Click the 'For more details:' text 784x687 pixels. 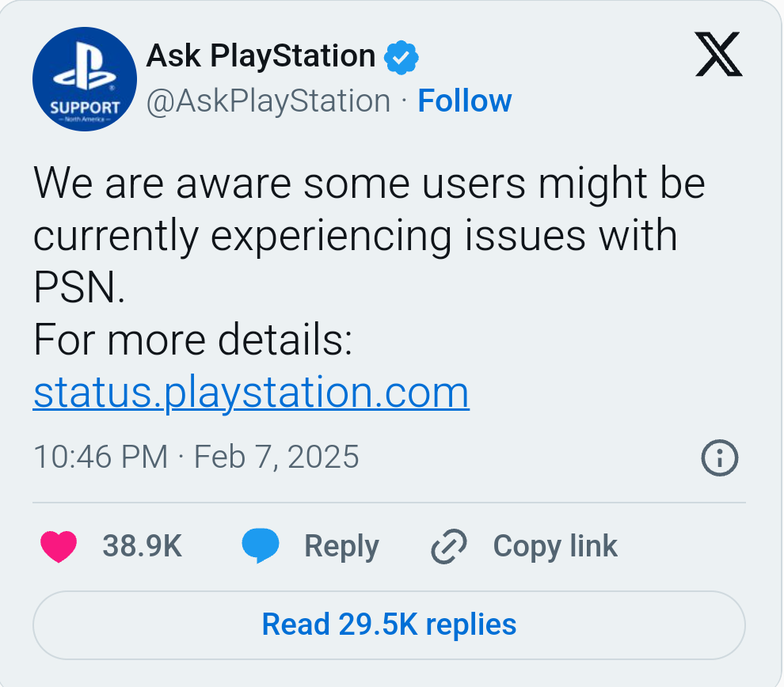(193, 340)
